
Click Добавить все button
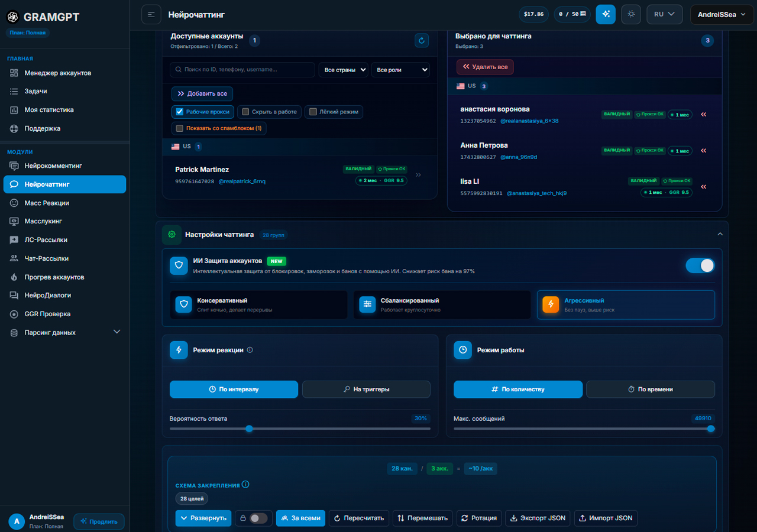(202, 93)
